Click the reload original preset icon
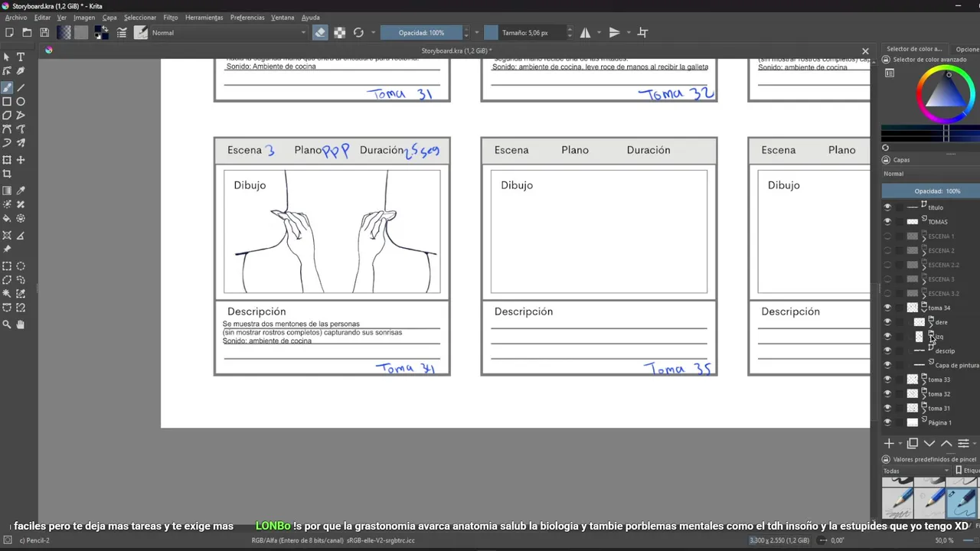Image resolution: width=980 pixels, height=551 pixels. pos(358,33)
